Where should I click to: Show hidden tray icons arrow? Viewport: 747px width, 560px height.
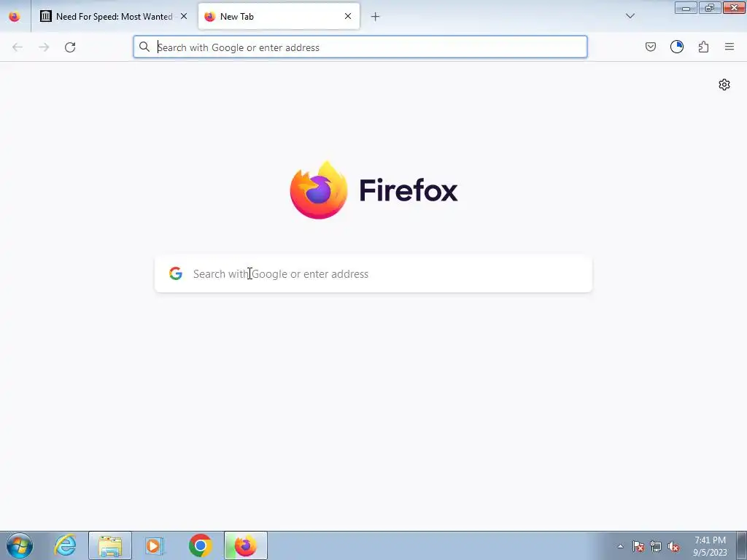(620, 546)
